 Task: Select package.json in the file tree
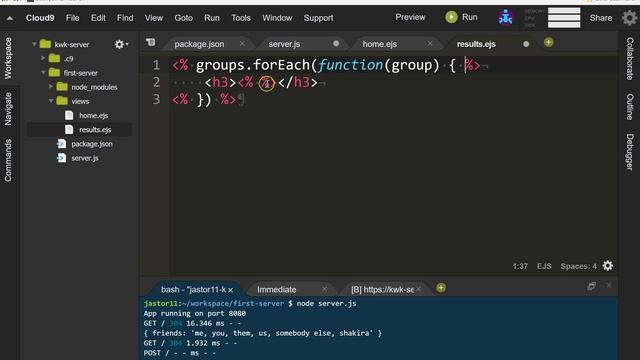(92, 144)
